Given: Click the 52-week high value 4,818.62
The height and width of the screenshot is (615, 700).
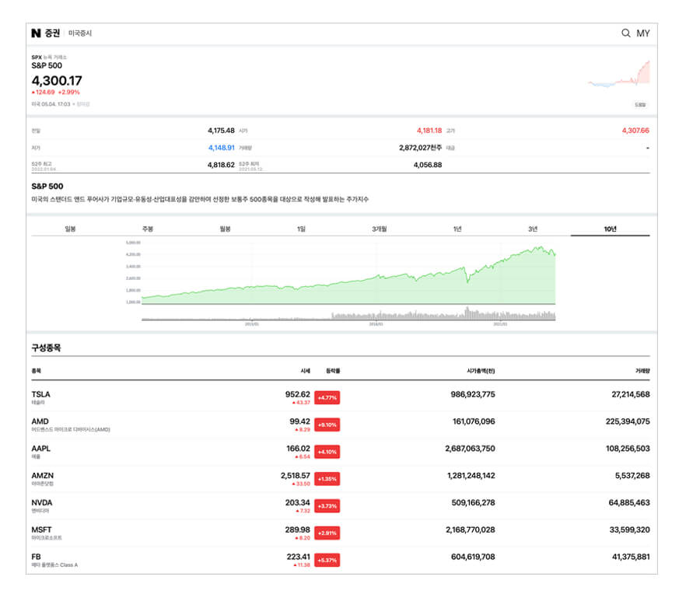Looking at the screenshot, I should pyautogui.click(x=221, y=165).
